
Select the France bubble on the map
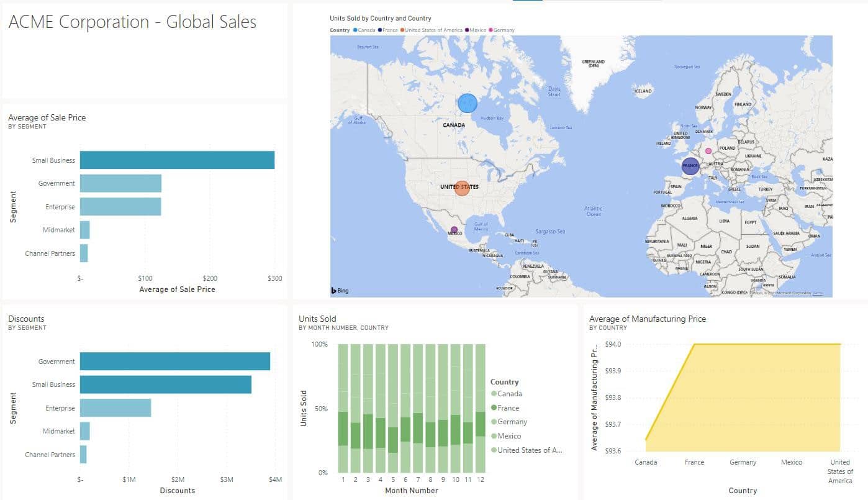(690, 166)
